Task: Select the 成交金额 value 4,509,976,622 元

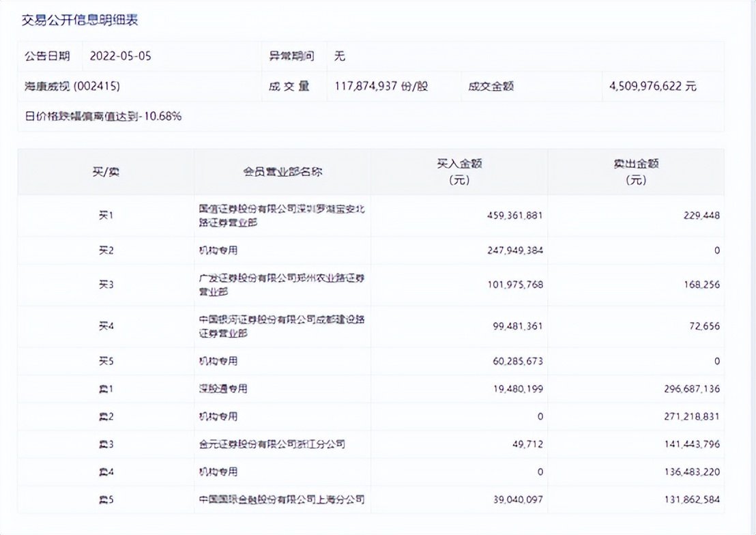Action: [652, 87]
